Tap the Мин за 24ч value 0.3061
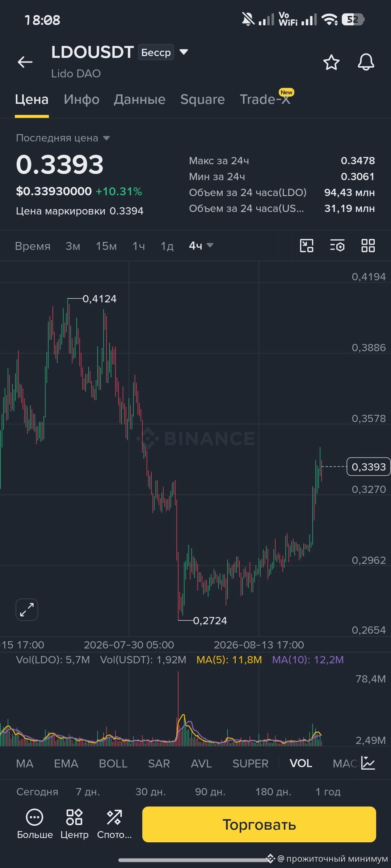The width and height of the screenshot is (391, 868). click(x=358, y=176)
